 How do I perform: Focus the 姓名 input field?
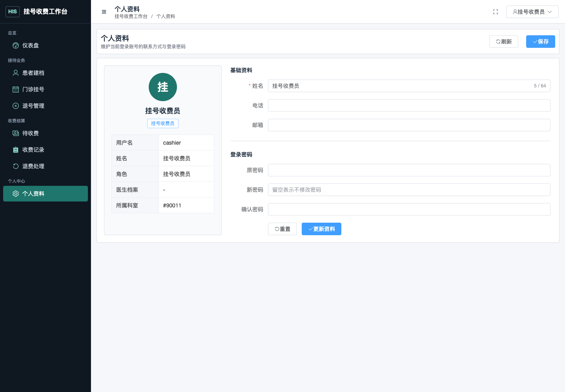click(x=409, y=86)
